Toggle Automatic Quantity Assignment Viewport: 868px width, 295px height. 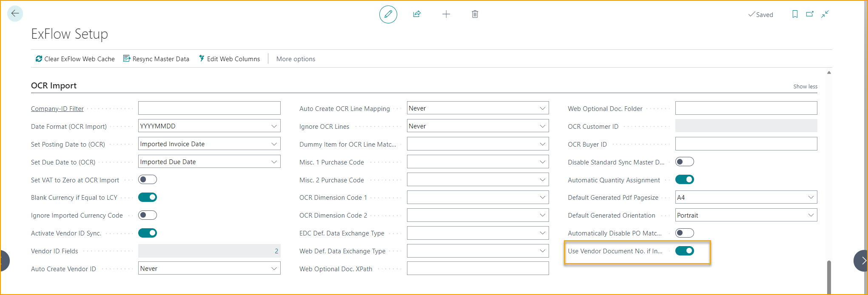click(x=685, y=179)
